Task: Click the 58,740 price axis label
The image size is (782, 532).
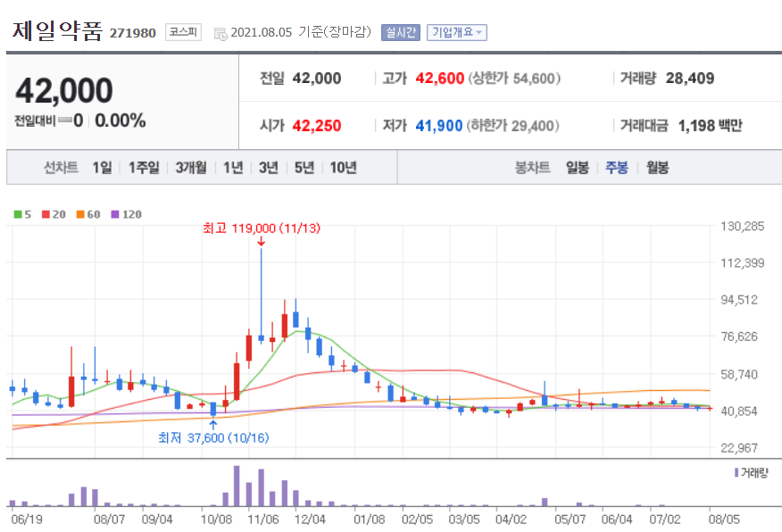Action: pos(739,374)
